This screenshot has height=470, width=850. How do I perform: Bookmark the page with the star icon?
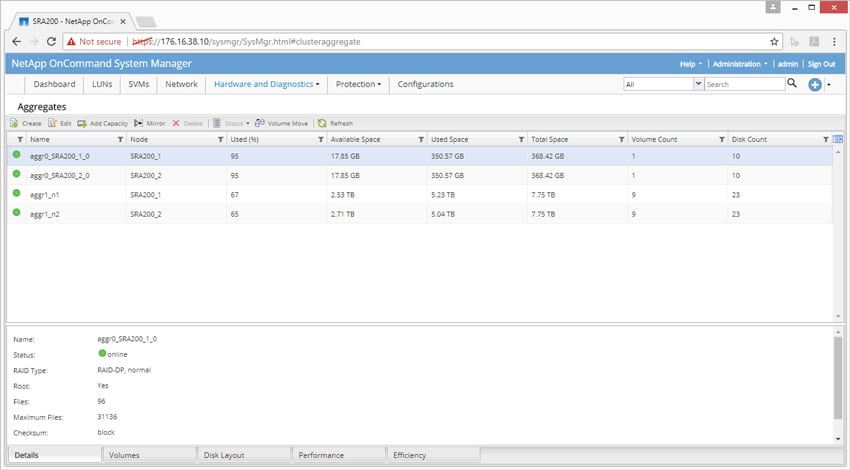(x=774, y=42)
